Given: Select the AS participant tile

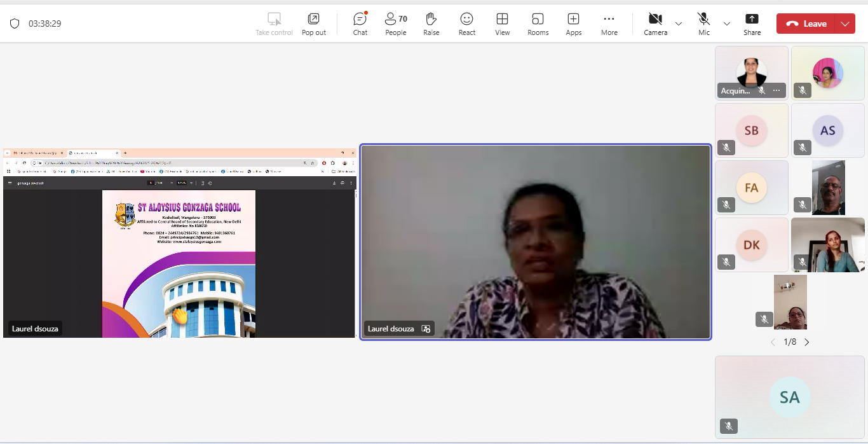Looking at the screenshot, I should click(x=828, y=130).
